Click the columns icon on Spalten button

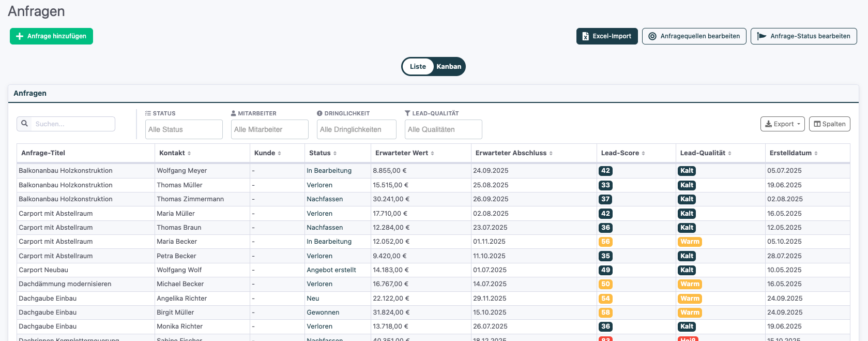pyautogui.click(x=817, y=124)
